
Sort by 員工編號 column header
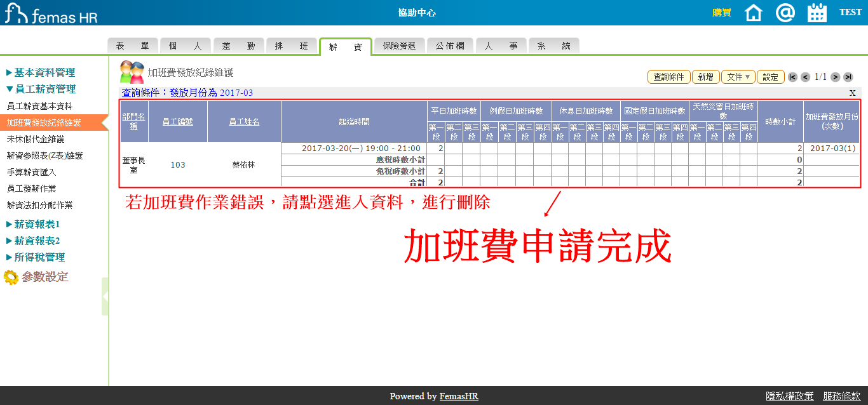178,121
